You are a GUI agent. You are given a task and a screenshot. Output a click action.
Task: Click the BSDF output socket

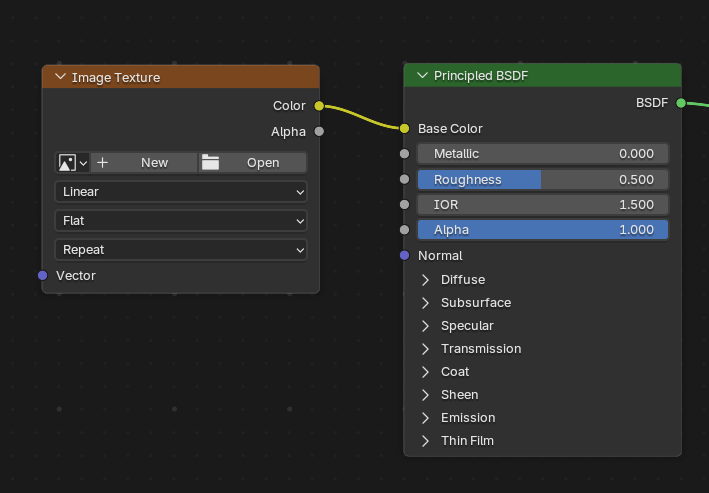click(681, 103)
